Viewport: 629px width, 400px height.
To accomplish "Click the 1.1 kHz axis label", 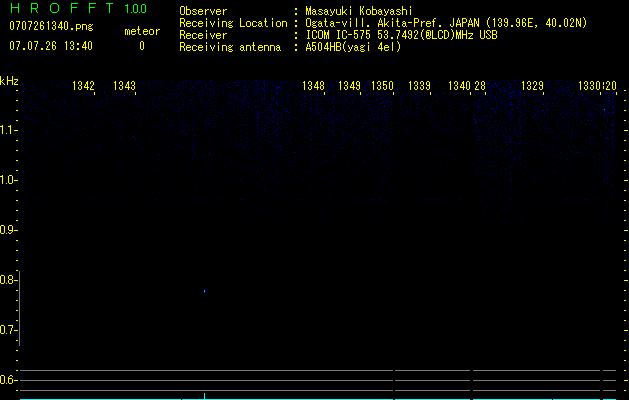I will pyautogui.click(x=8, y=130).
